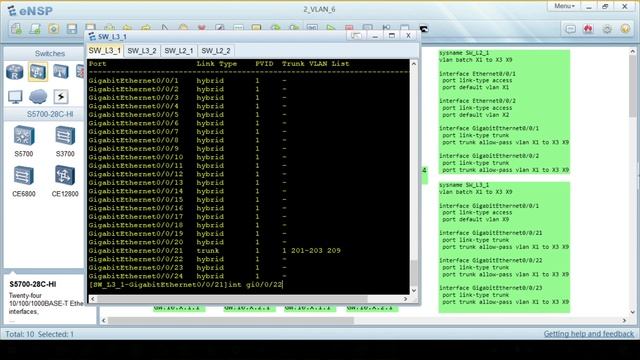Image resolution: width=640 pixels, height=360 pixels.
Task: Pick the S5700 switch model
Action: point(24,141)
